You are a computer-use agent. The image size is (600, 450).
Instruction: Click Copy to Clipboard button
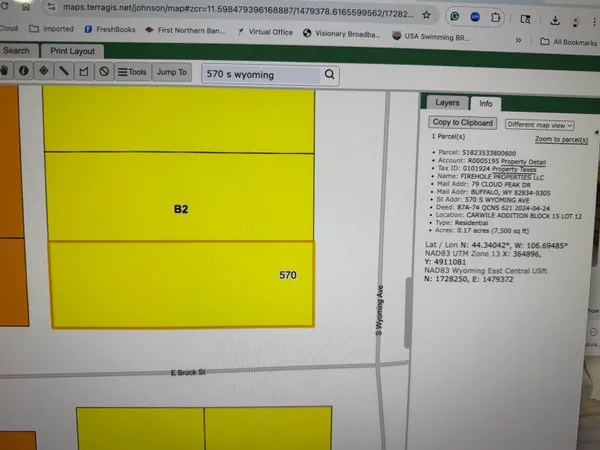(x=463, y=122)
